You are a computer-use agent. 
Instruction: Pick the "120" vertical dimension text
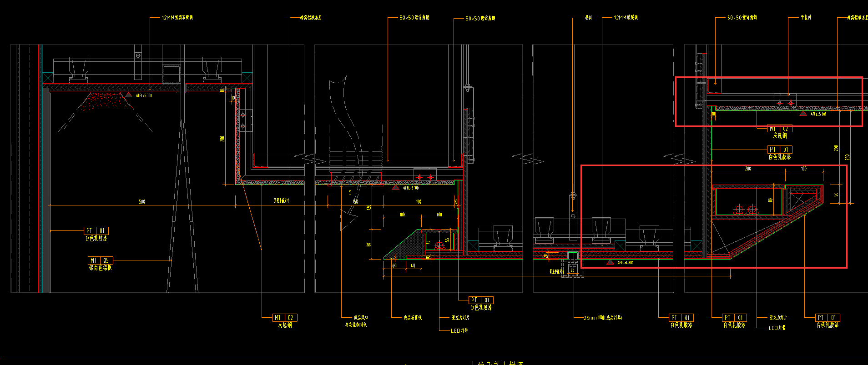coord(369,207)
